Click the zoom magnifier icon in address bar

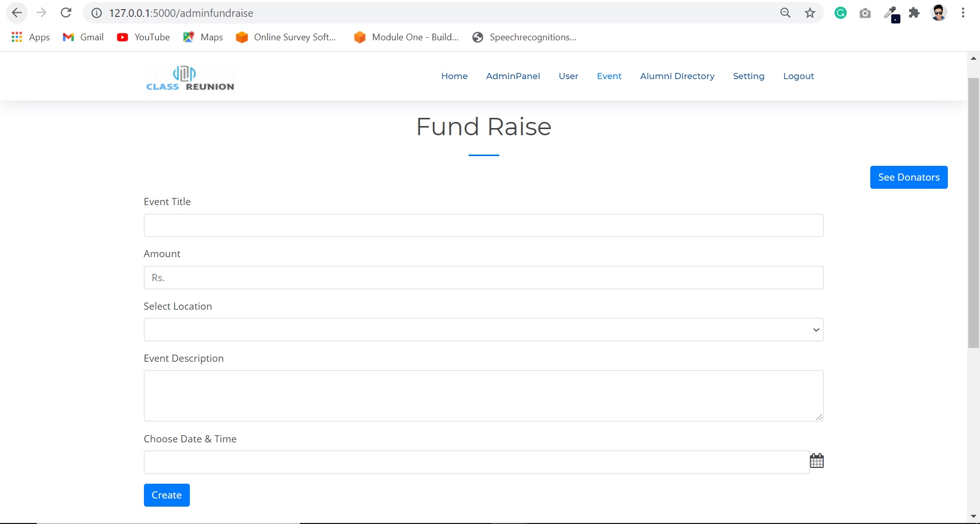786,13
